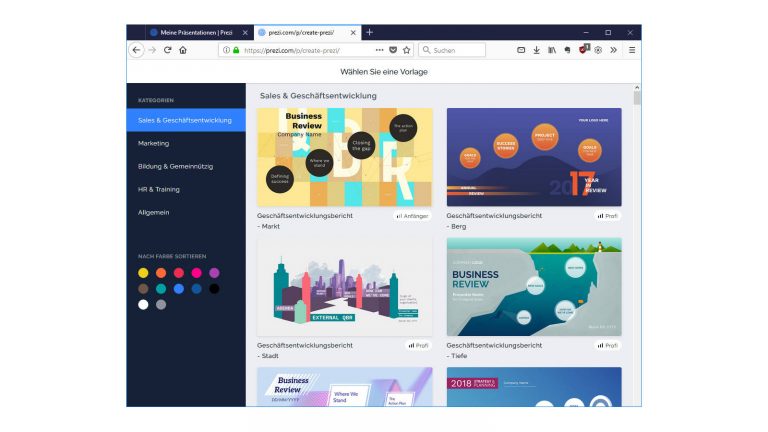Choose the Geschäftsentwicklungsbericht Tiefe template thumbnail
This screenshot has width=768, height=432.
point(533,286)
